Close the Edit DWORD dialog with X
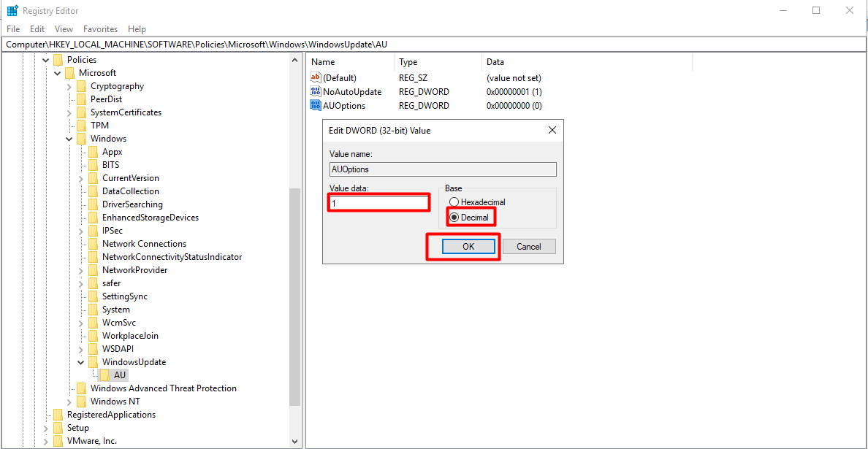868x449 pixels. [552, 131]
